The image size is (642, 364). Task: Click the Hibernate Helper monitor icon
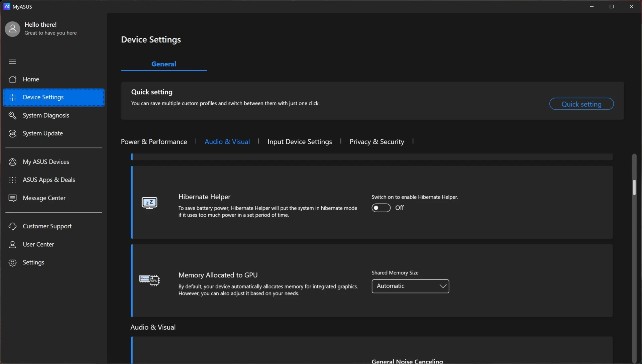pos(149,203)
